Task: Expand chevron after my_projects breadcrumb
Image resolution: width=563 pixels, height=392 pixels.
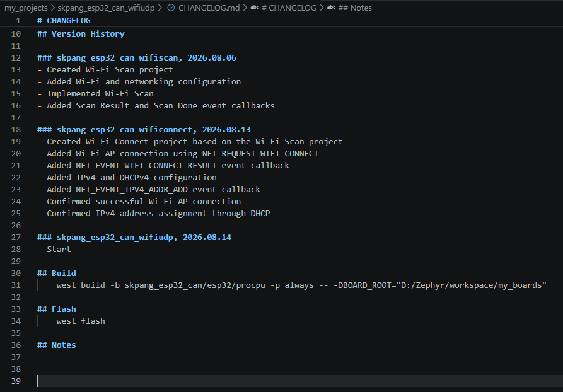Action: pyautogui.click(x=52, y=8)
